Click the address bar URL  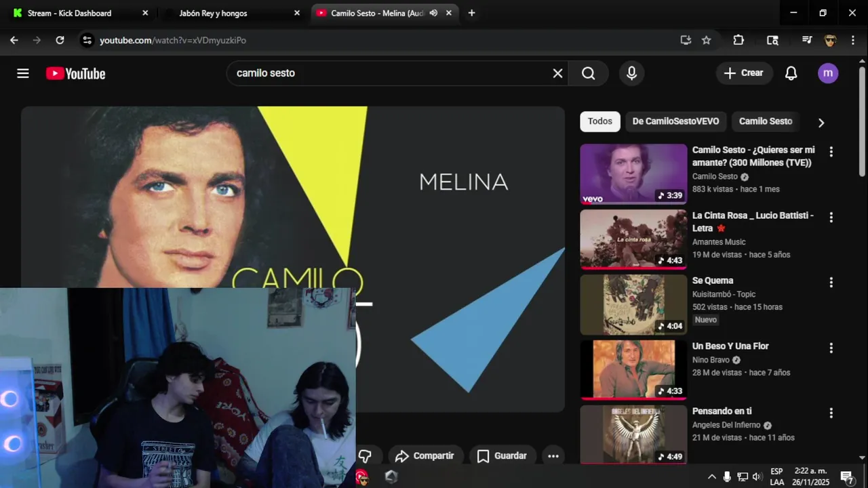click(x=173, y=40)
